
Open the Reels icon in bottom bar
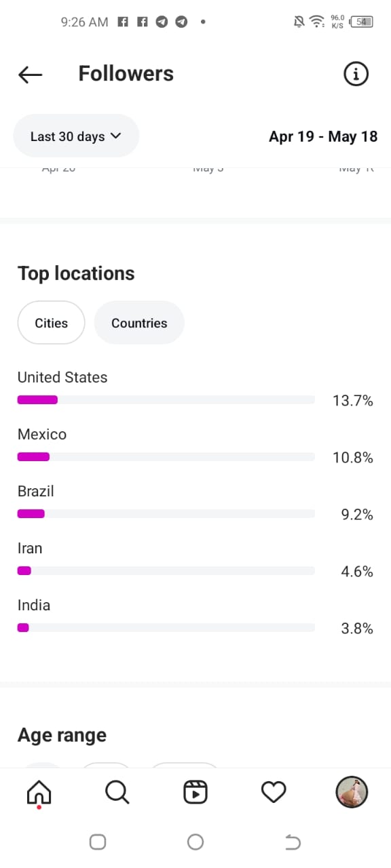pos(195,791)
